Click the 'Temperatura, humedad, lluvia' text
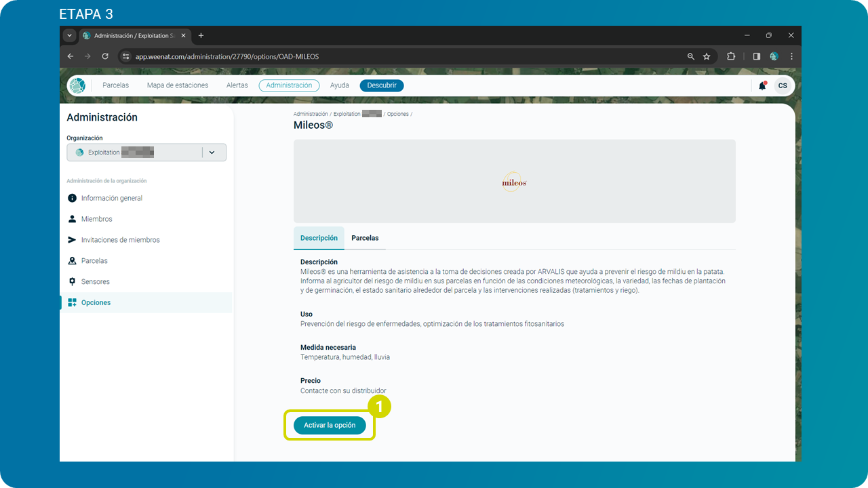Image resolution: width=868 pixels, height=488 pixels. click(x=345, y=357)
